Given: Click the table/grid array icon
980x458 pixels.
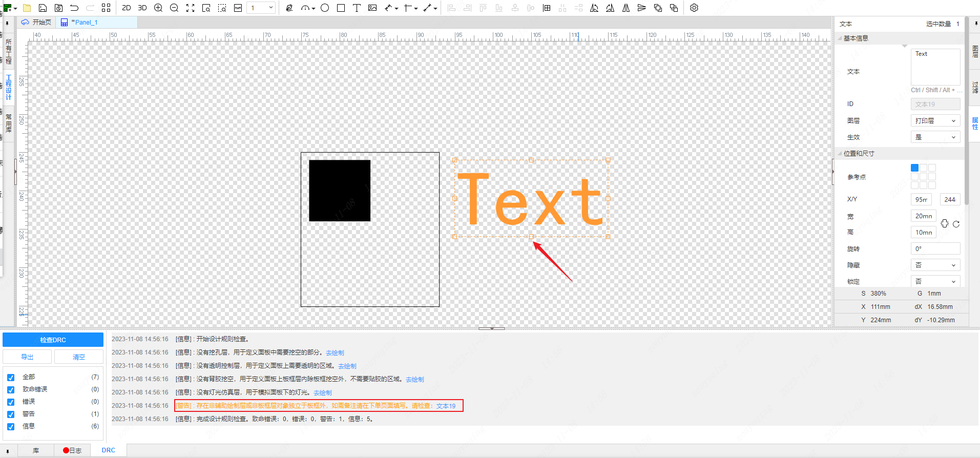Looking at the screenshot, I should (x=547, y=8).
